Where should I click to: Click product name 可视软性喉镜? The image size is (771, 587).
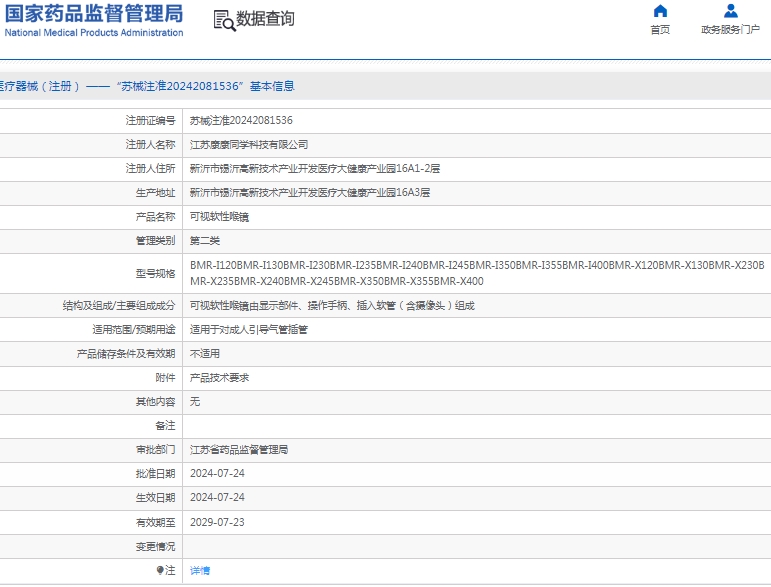(x=219, y=217)
